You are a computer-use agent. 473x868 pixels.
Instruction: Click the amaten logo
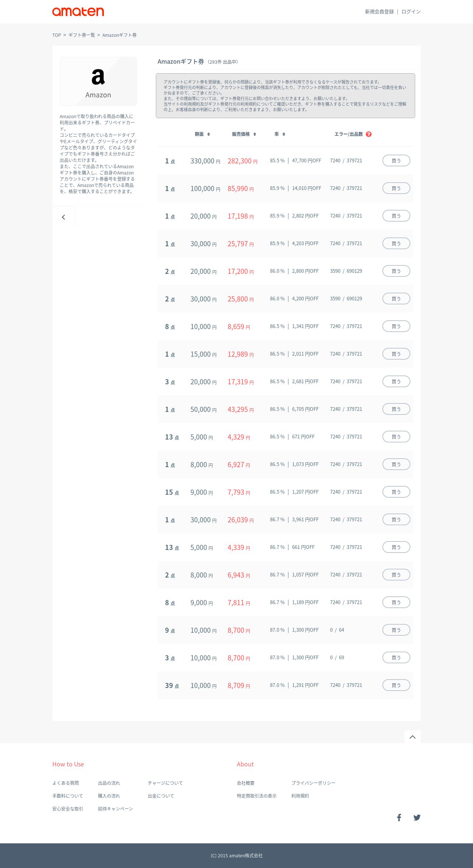click(78, 12)
